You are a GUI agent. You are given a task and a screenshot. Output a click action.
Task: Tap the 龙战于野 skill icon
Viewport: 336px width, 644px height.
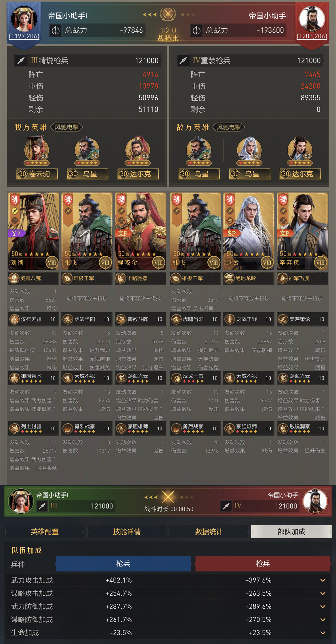[x=230, y=319]
